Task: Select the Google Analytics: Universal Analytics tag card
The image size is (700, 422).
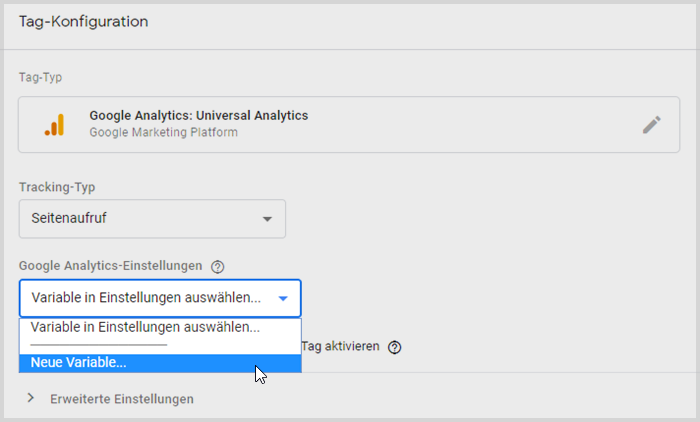Action: pyautogui.click(x=349, y=125)
